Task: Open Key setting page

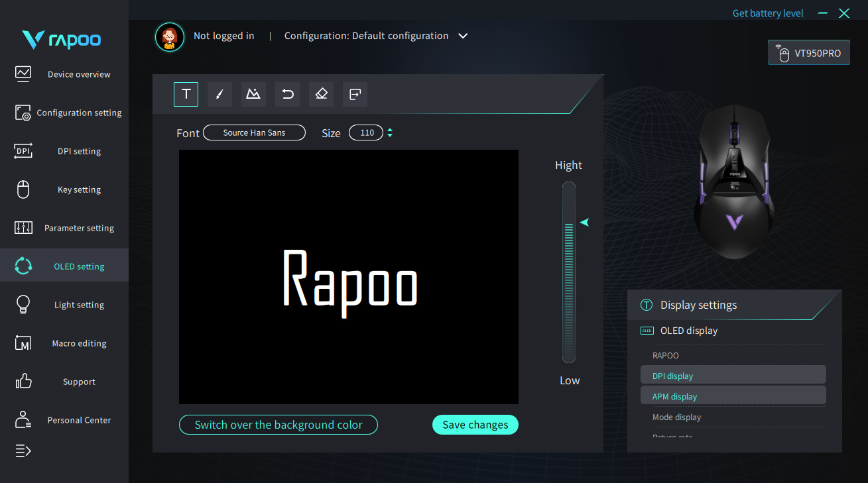Action: tap(79, 189)
